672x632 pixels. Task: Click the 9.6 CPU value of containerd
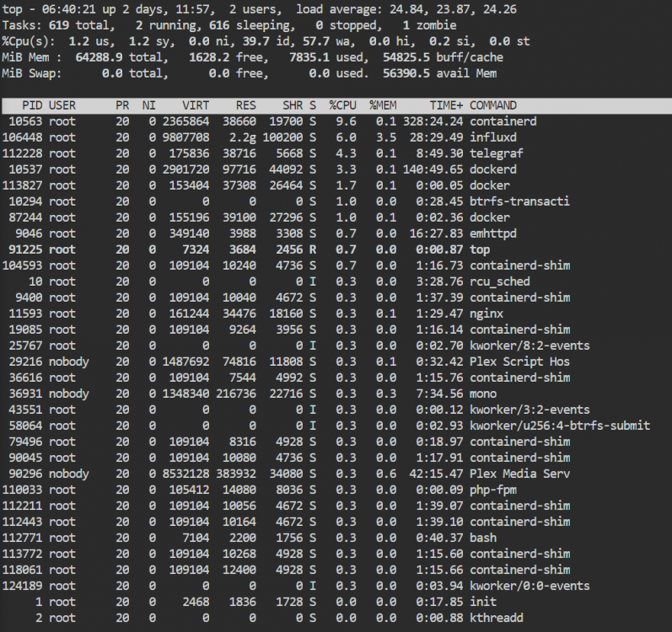point(346,121)
